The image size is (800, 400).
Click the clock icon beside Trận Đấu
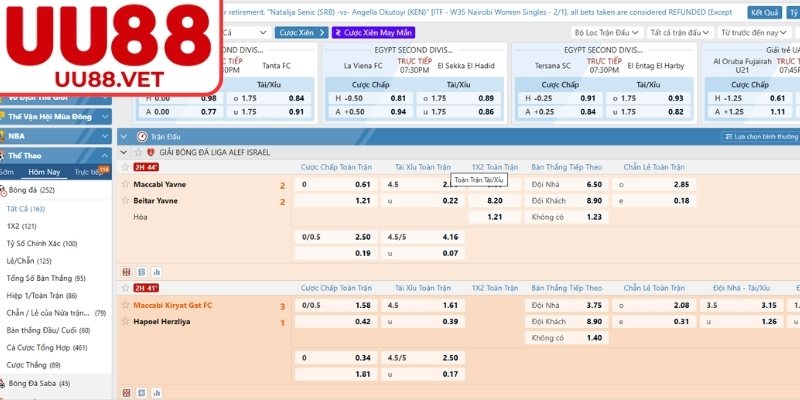(142, 137)
